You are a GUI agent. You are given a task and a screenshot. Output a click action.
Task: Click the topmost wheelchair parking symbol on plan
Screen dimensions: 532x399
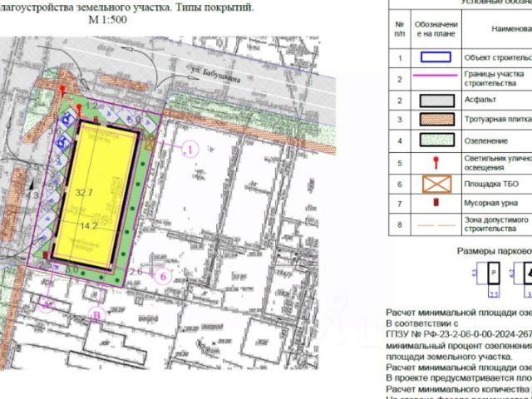point(68,120)
